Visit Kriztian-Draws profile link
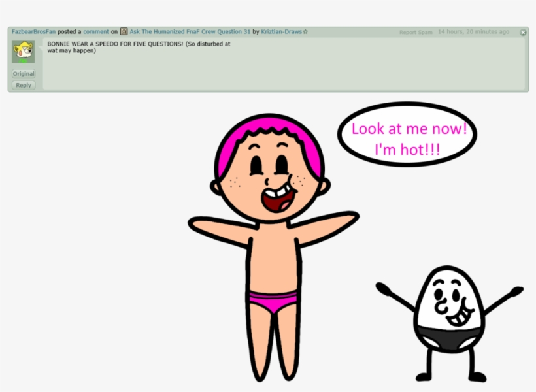 click(x=281, y=32)
